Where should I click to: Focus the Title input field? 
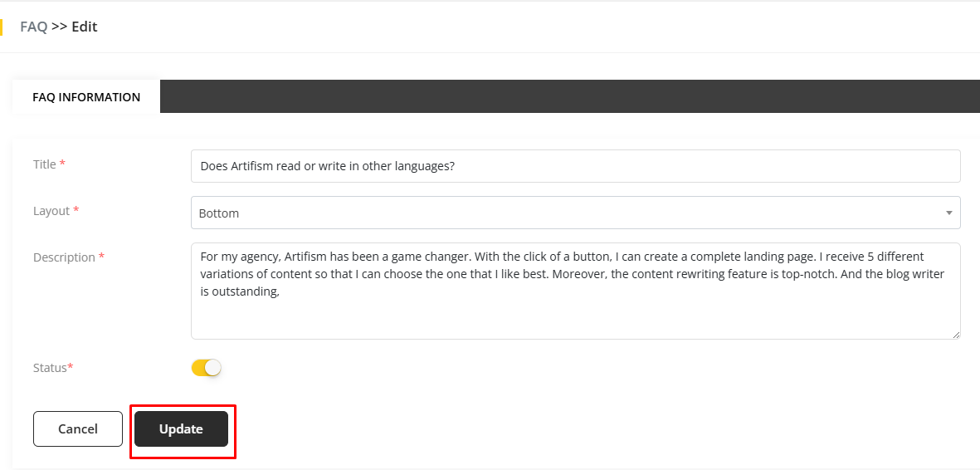(x=575, y=166)
